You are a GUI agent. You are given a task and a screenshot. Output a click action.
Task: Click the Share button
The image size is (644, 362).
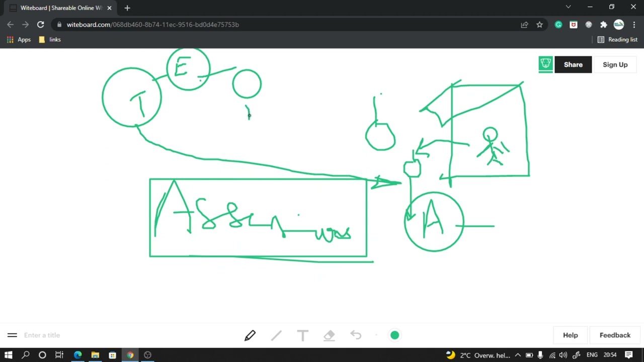(x=573, y=64)
